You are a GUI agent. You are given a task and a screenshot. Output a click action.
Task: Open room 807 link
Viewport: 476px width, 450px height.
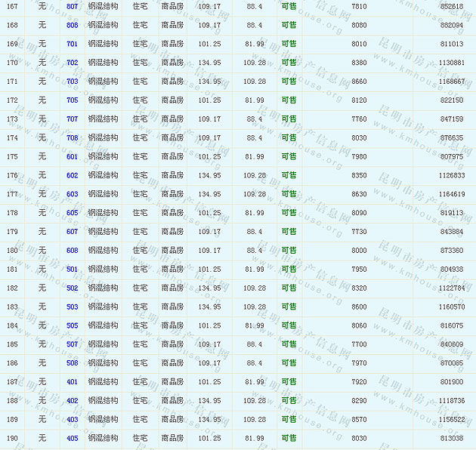[x=72, y=6]
